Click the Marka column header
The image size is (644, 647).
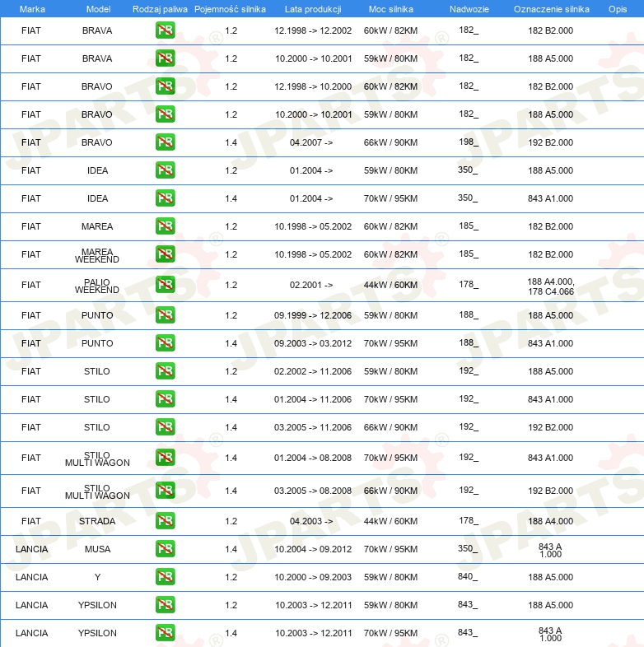(x=32, y=9)
